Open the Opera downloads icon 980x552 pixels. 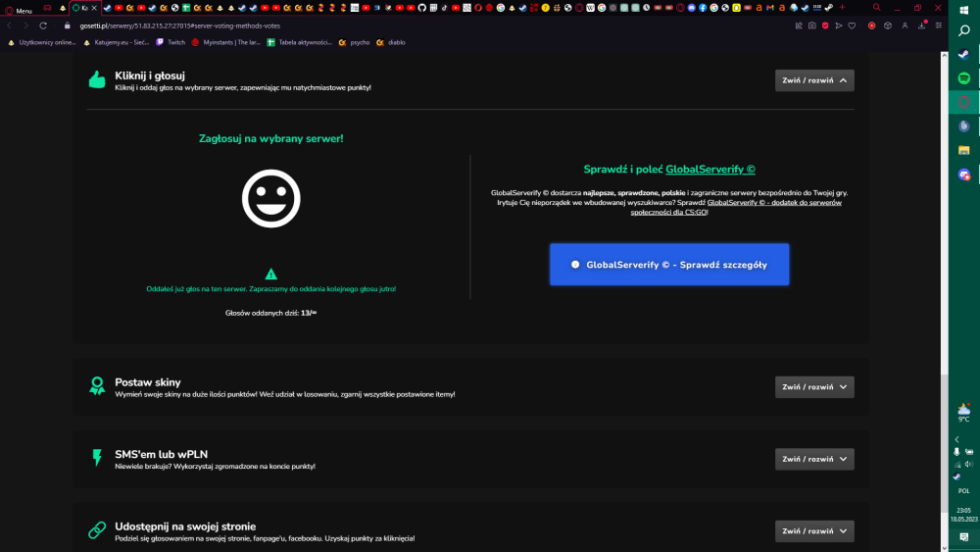point(922,25)
